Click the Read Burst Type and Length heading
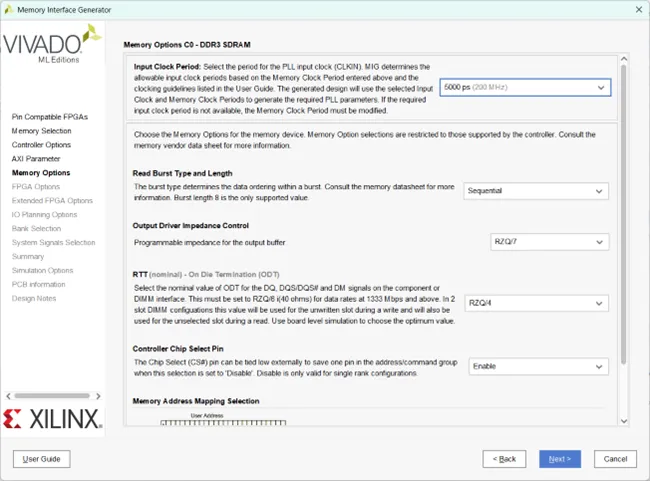 (182, 173)
